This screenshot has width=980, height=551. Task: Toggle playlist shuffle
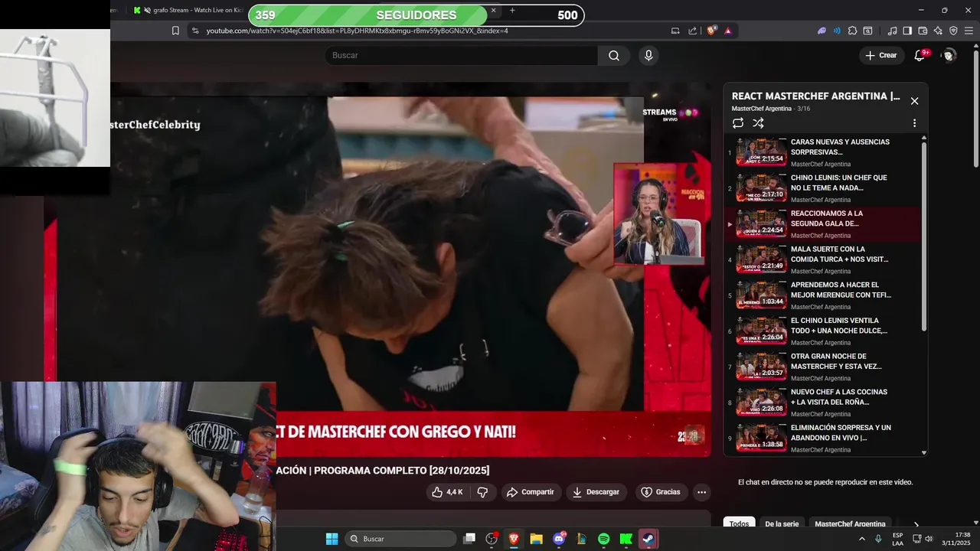[x=758, y=123]
